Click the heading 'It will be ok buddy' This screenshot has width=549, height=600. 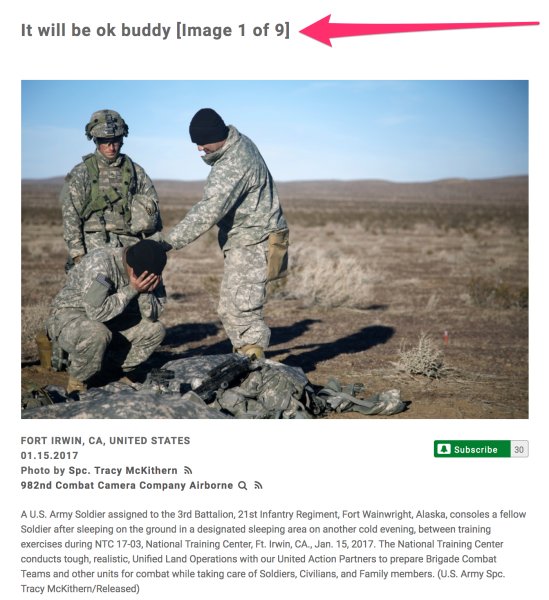[96, 30]
